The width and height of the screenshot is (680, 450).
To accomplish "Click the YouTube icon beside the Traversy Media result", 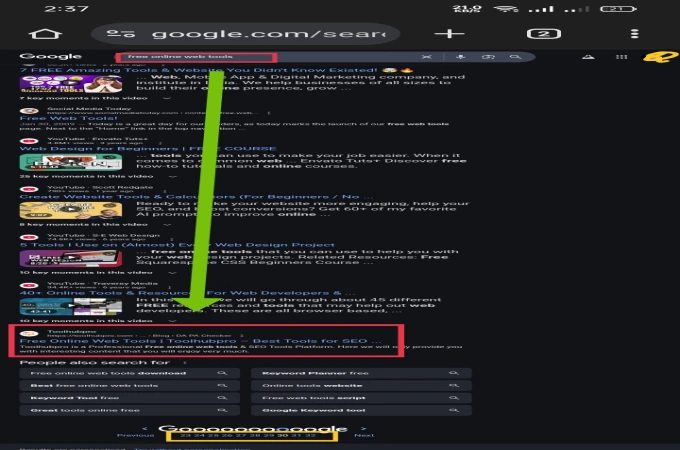I will (29, 285).
